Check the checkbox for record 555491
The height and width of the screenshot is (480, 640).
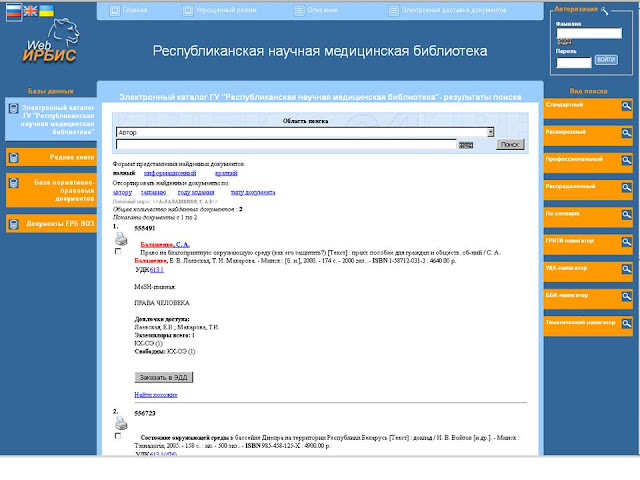118,251
